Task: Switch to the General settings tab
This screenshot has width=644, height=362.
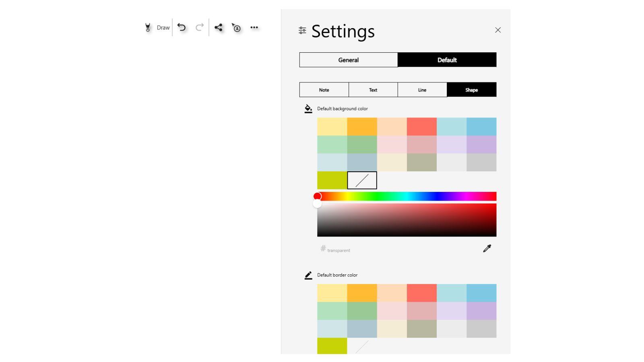Action: 348,60
